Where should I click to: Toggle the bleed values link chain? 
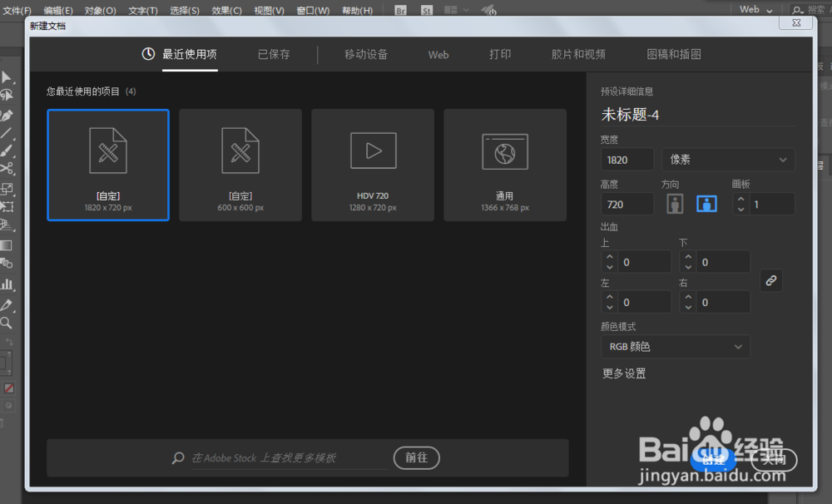pyautogui.click(x=770, y=280)
